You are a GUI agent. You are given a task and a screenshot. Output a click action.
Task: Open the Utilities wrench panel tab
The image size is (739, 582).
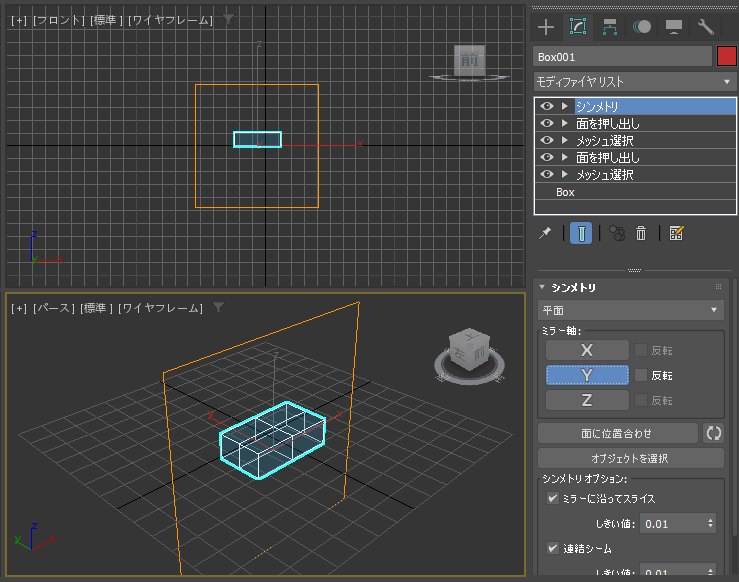tap(706, 27)
